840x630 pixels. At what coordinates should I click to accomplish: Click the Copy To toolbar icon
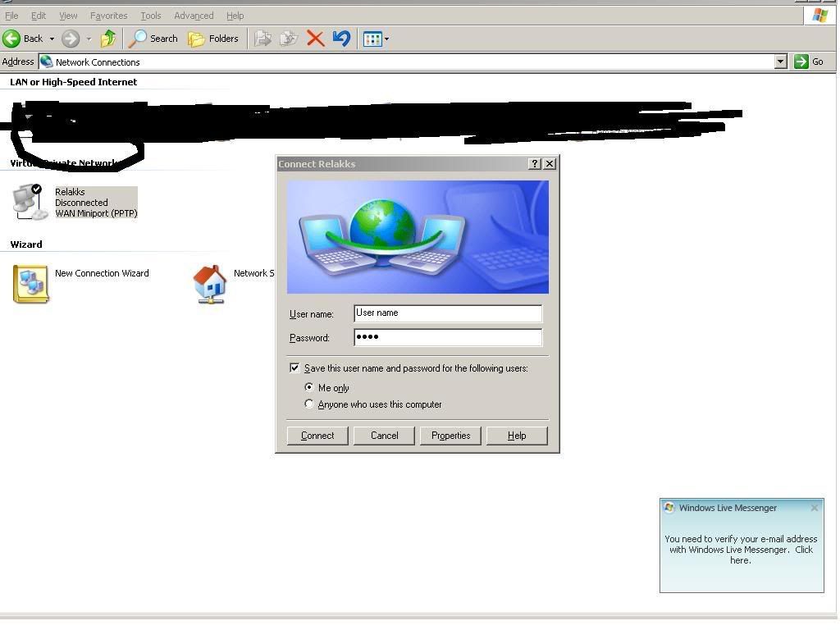coord(289,39)
